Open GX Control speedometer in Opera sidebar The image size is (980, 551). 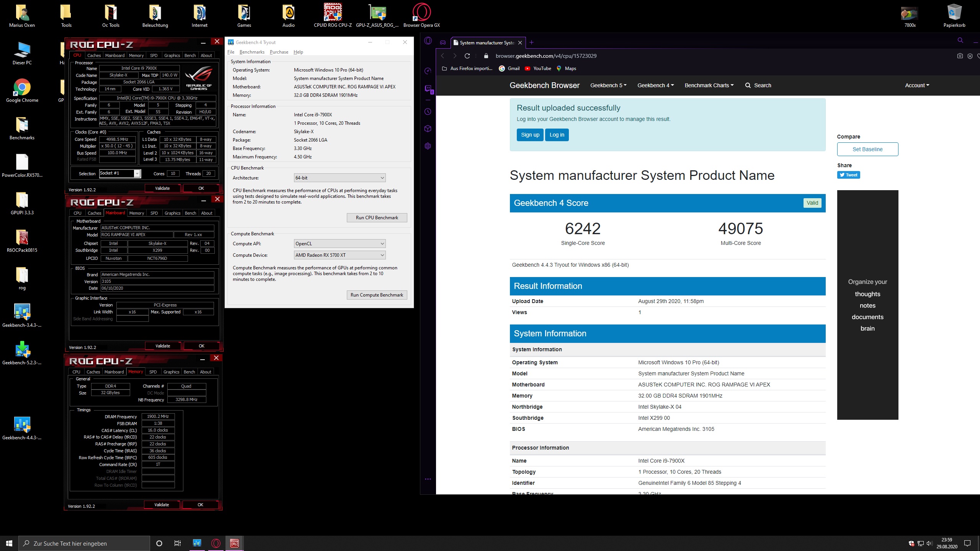pyautogui.click(x=428, y=71)
